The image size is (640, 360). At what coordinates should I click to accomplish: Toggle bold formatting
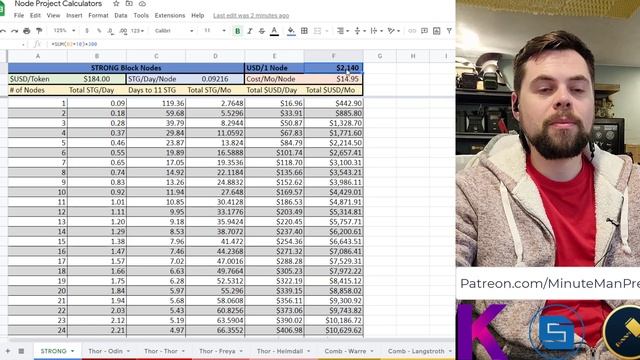(x=238, y=31)
